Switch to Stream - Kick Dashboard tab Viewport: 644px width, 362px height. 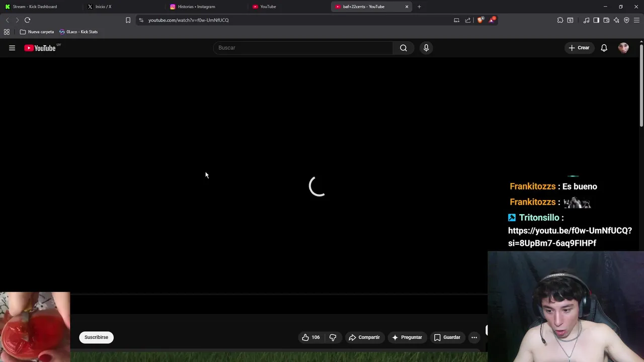coord(40,7)
